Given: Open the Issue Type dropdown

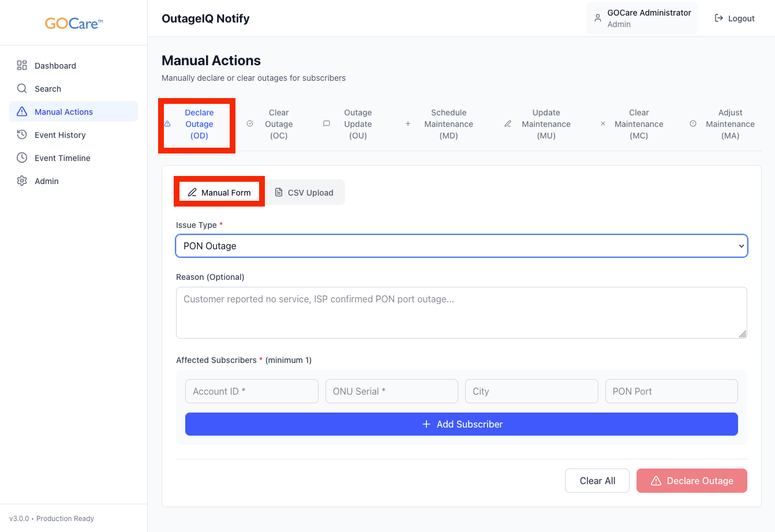Looking at the screenshot, I should click(461, 246).
